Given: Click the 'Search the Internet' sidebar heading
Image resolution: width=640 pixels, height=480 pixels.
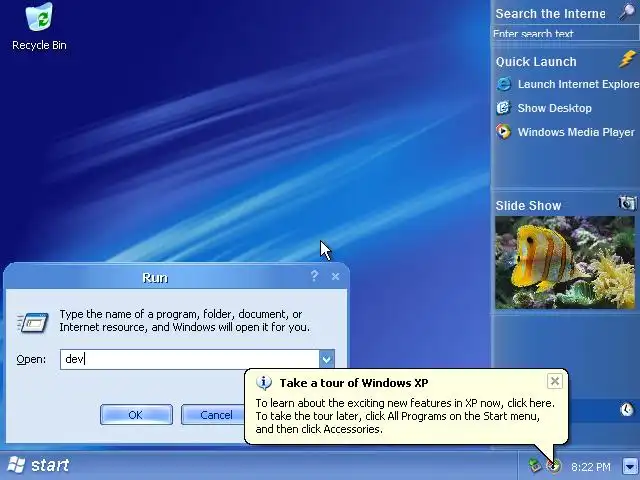Looking at the screenshot, I should (x=551, y=13).
